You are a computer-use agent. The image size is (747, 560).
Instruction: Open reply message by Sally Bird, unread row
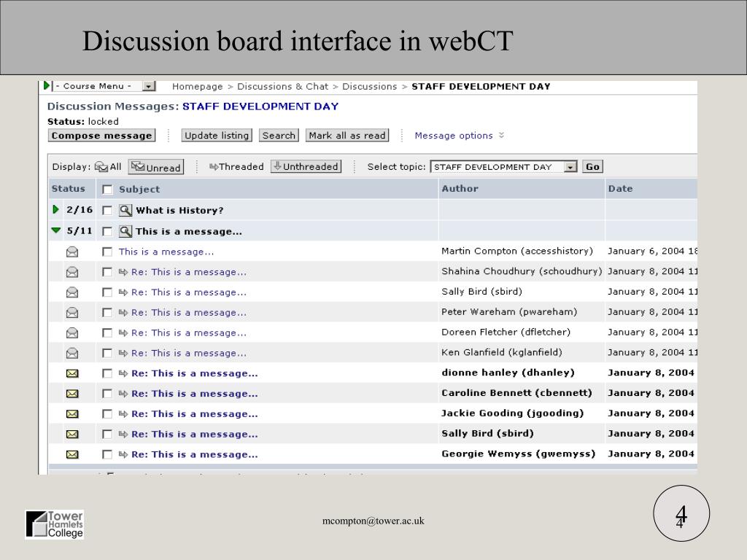coord(195,435)
